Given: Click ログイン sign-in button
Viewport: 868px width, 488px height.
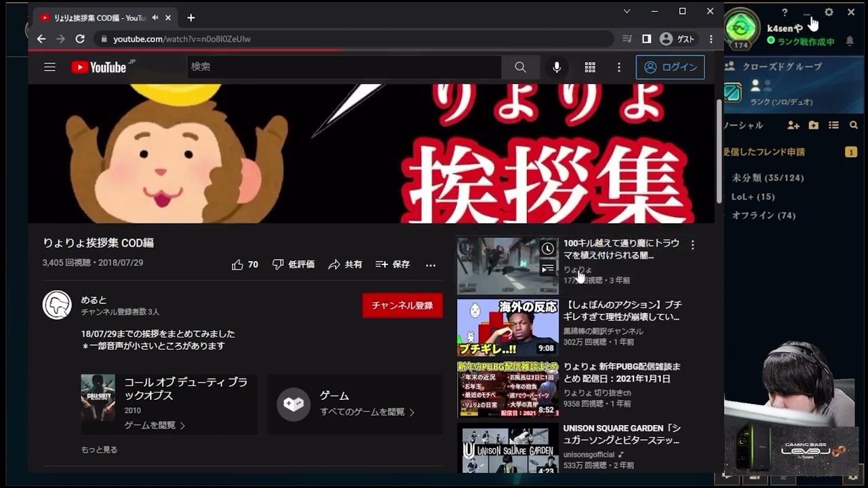Looking at the screenshot, I should [x=670, y=67].
